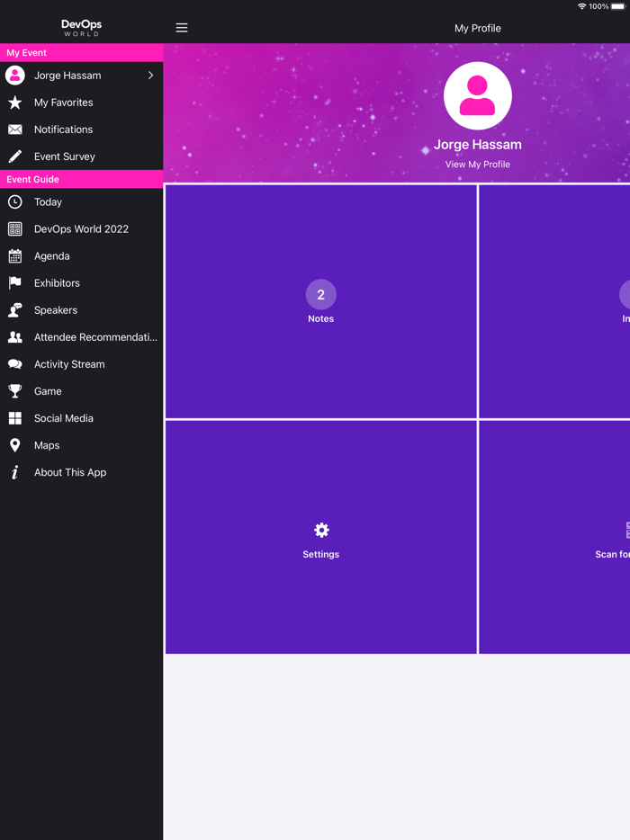Click the View My Profile link
This screenshot has width=630, height=840.
pos(477,165)
